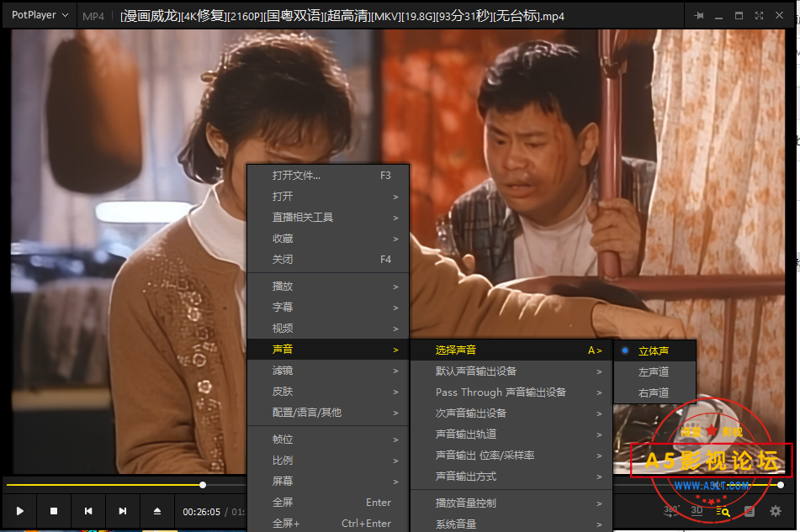Viewport: 800px width, 532px height.
Task: Toggle 3D video mode
Action: (x=697, y=511)
